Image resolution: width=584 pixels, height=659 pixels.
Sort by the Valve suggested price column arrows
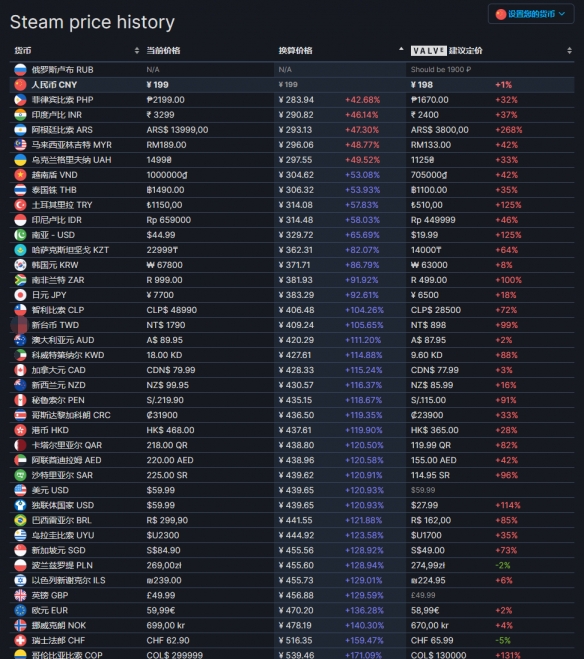pos(569,51)
